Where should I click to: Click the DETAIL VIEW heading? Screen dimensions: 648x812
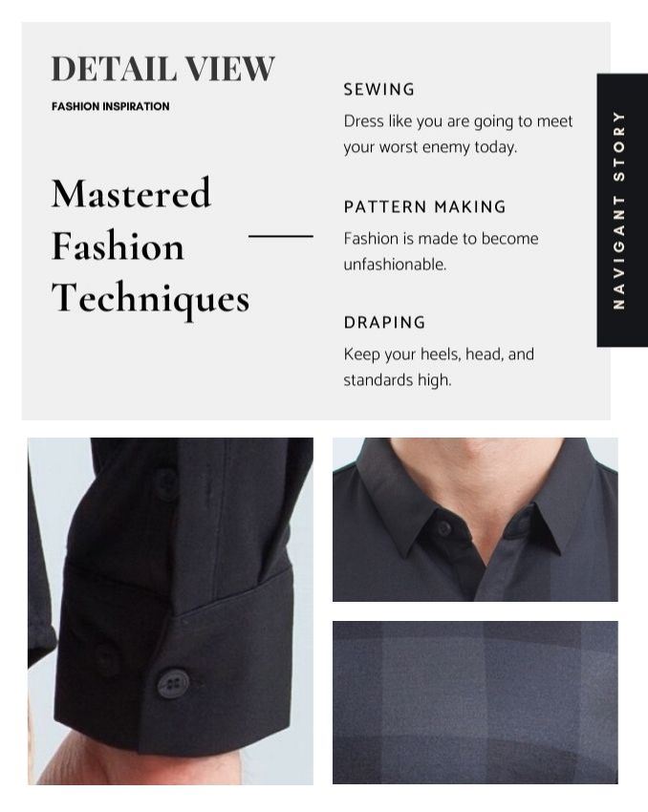pyautogui.click(x=163, y=69)
